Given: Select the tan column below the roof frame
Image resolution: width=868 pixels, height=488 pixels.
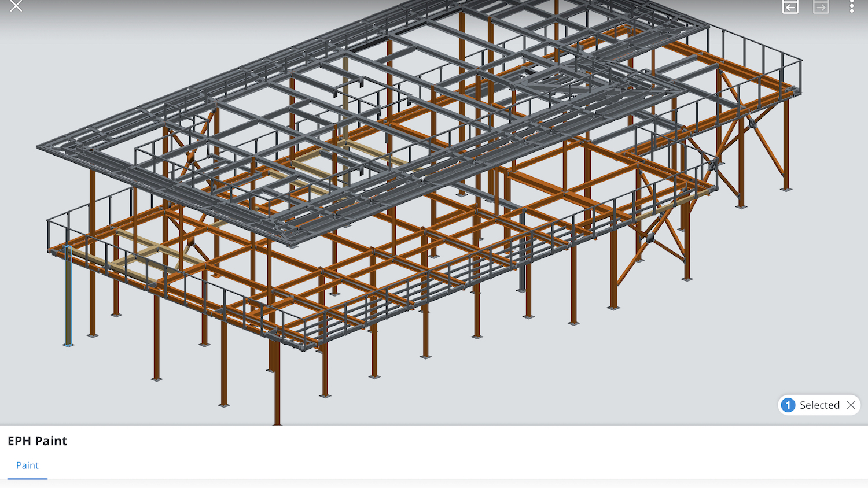Looking at the screenshot, I should click(345, 98).
